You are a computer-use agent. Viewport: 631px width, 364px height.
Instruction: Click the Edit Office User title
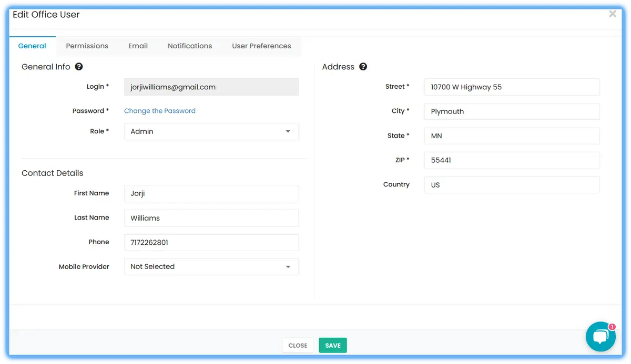point(46,15)
